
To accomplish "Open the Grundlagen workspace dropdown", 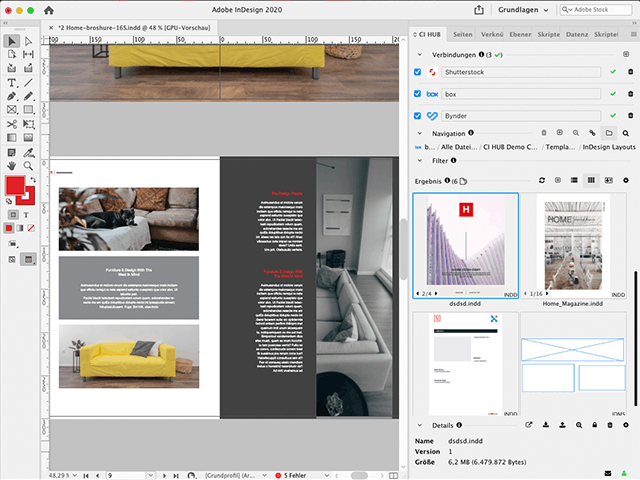I will 524,10.
